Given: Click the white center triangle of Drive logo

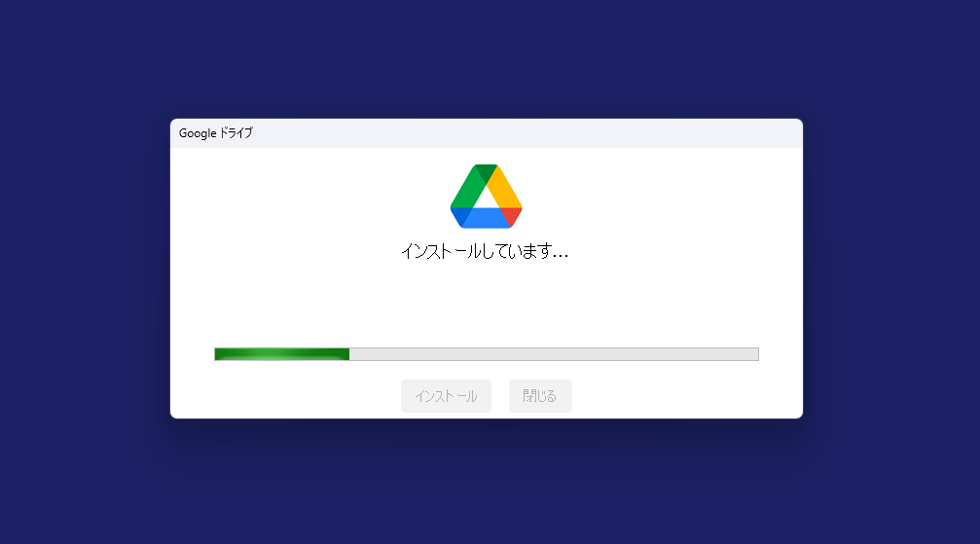Looking at the screenshot, I should tap(486, 198).
